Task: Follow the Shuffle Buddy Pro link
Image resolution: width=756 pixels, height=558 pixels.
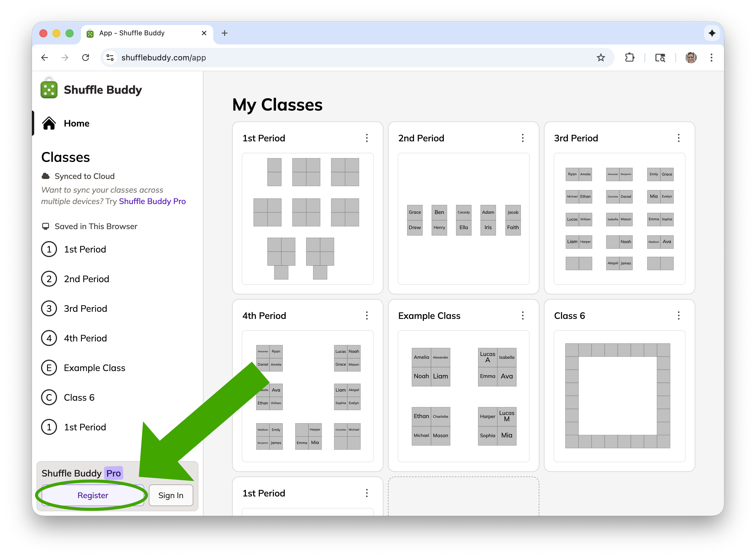Action: coord(152,201)
